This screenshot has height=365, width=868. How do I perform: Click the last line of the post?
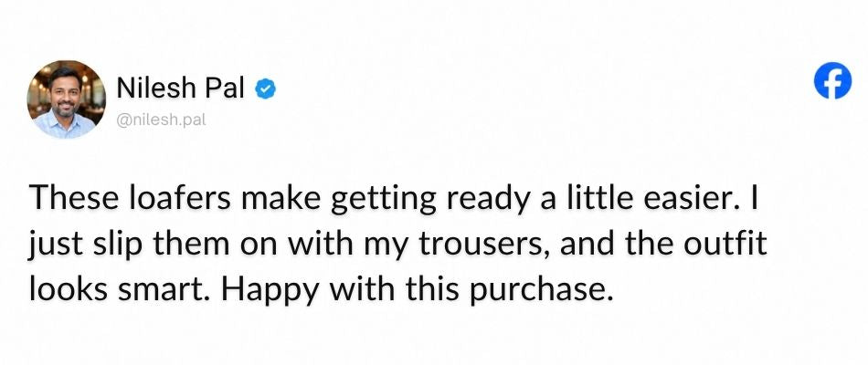(322, 290)
